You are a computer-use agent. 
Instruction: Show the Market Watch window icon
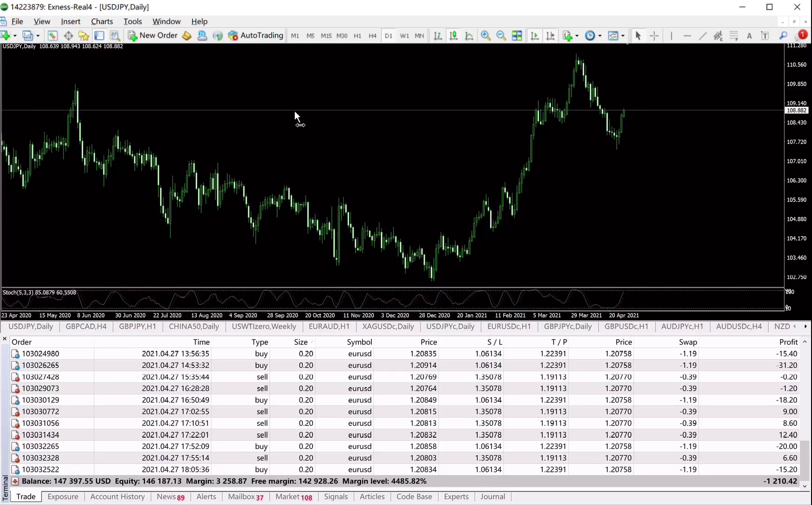coord(52,36)
